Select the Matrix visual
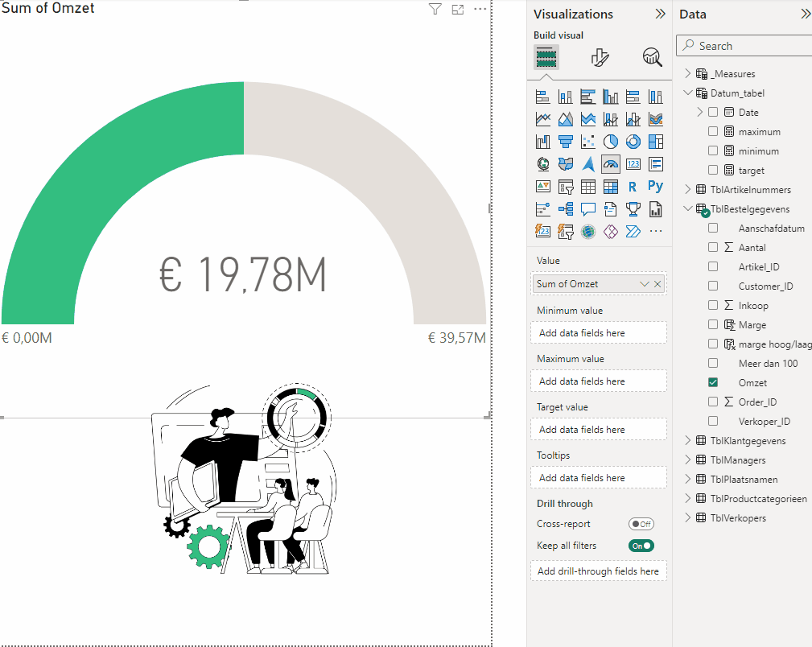 click(611, 187)
